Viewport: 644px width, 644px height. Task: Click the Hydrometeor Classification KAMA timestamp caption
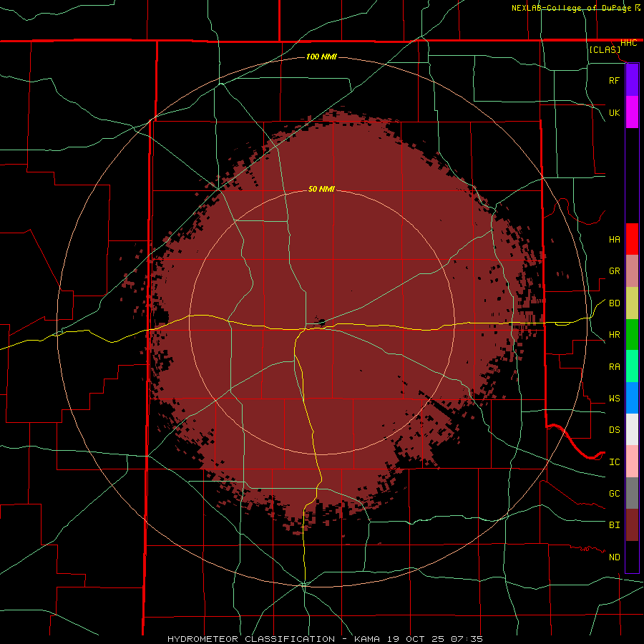[x=325, y=639]
